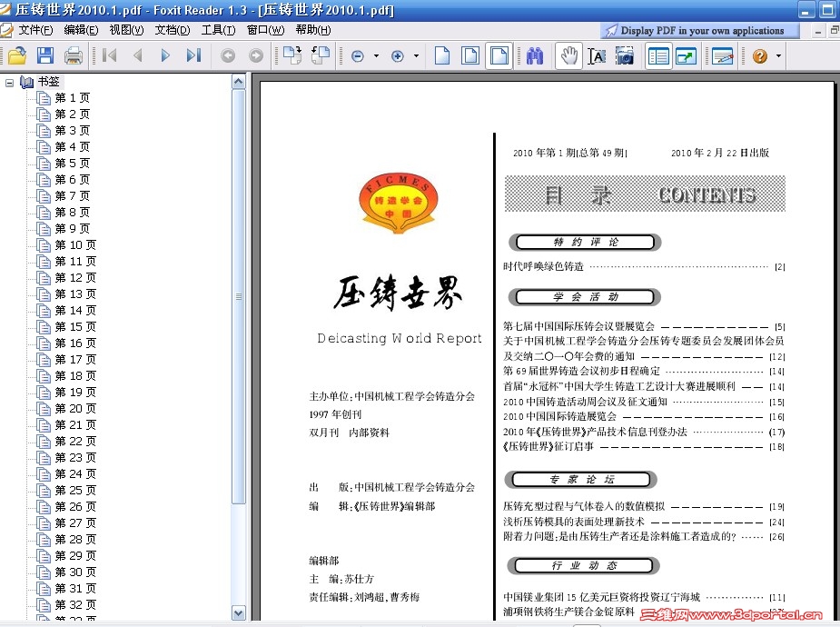Toggle the bookmarks navigation panel icon
Viewport: 840px width, 627px height.
pyautogui.click(x=658, y=55)
